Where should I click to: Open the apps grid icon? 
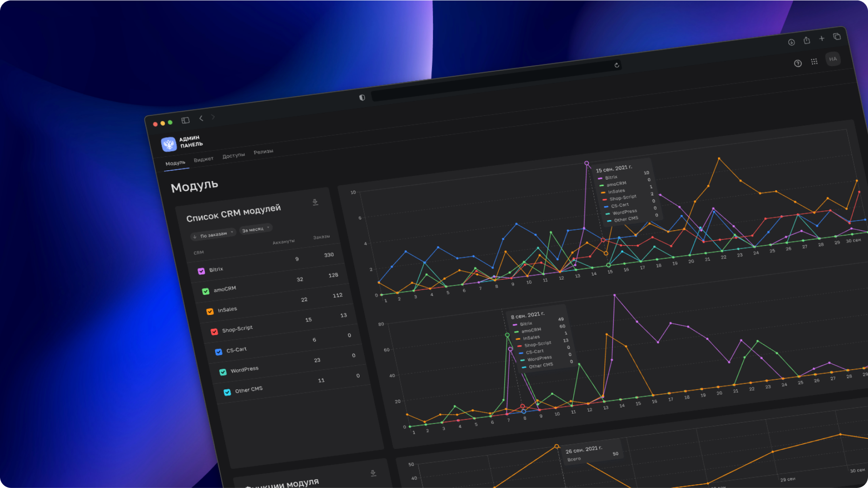tap(814, 61)
